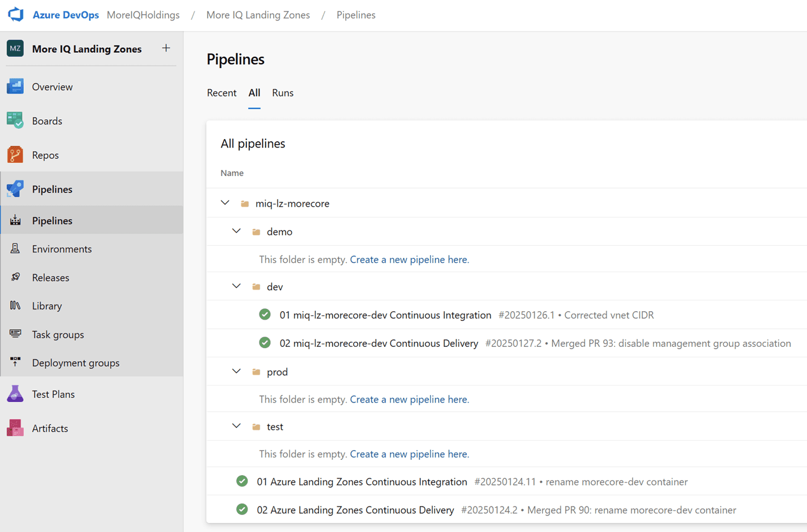Collapse the miq-lz-morecore folder
This screenshot has height=532, width=807.
point(225,203)
